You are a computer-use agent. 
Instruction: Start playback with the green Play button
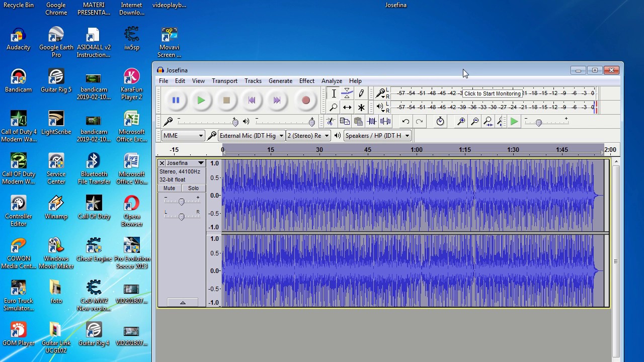click(201, 101)
